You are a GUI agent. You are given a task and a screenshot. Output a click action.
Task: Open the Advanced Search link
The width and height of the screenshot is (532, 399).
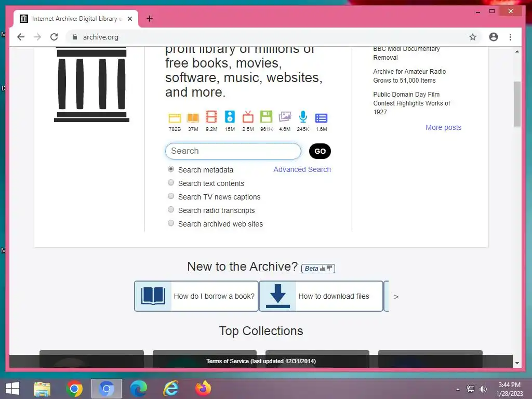click(x=302, y=169)
